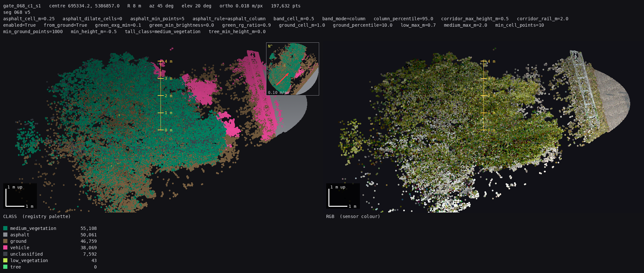The width and height of the screenshot is (644, 273).
Task: Click the unclassified dark legend swatch
Action: 5,254
